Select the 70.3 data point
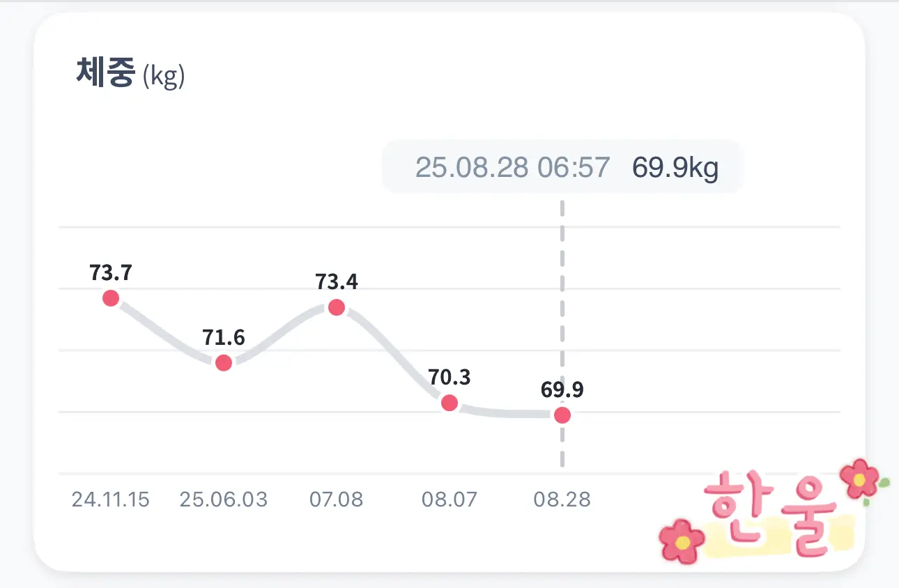 pyautogui.click(x=449, y=403)
